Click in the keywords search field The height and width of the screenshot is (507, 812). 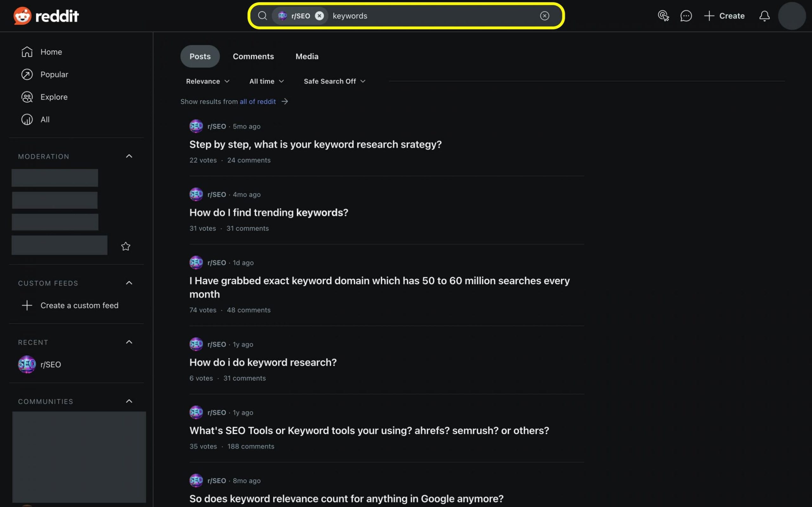click(433, 16)
